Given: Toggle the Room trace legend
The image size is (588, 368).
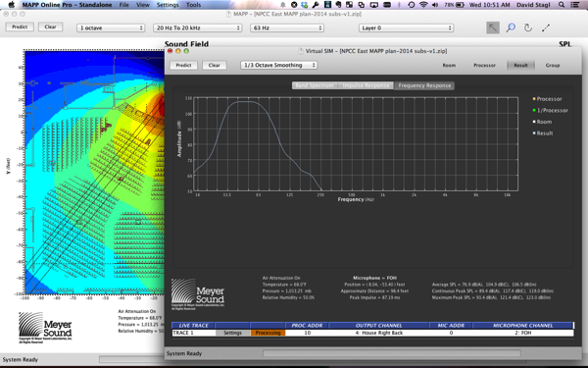Looking at the screenshot, I should pos(542,122).
